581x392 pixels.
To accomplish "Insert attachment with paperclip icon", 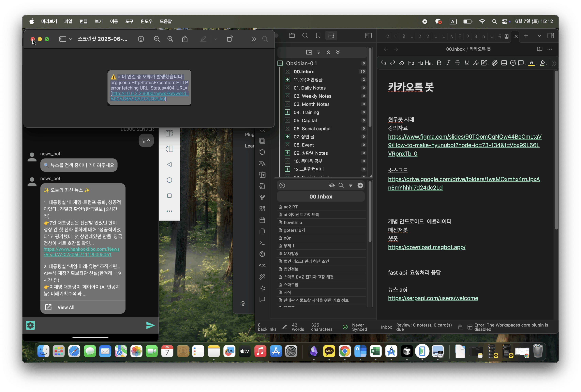I will (x=495, y=63).
